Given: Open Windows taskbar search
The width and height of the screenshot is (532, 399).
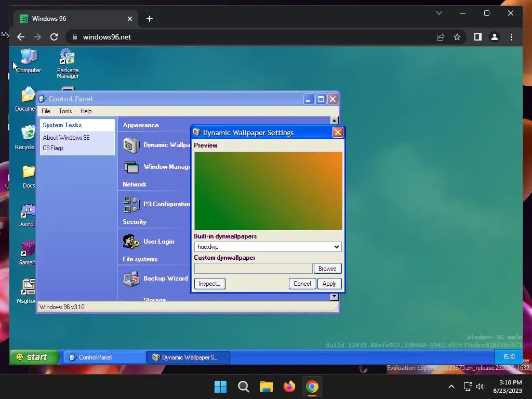Looking at the screenshot, I should click(x=243, y=387).
